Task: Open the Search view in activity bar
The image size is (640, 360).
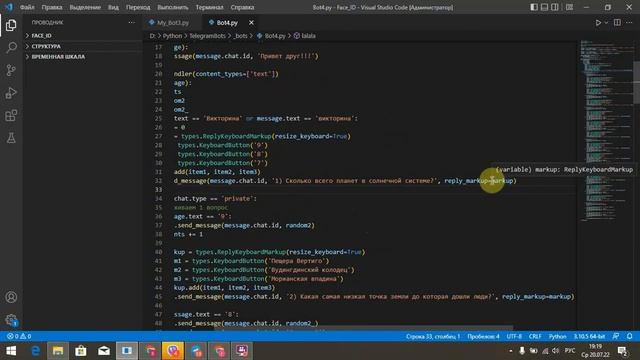Action: pyautogui.click(x=11, y=48)
